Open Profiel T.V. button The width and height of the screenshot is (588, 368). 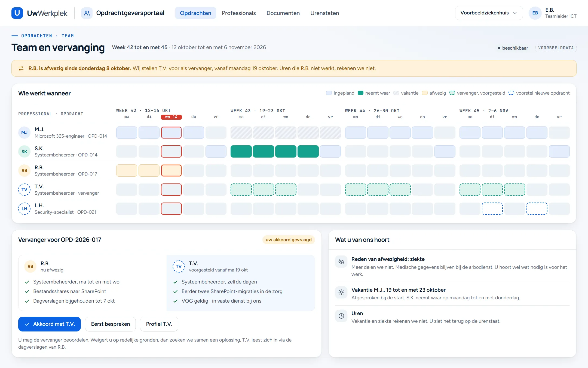tap(159, 324)
